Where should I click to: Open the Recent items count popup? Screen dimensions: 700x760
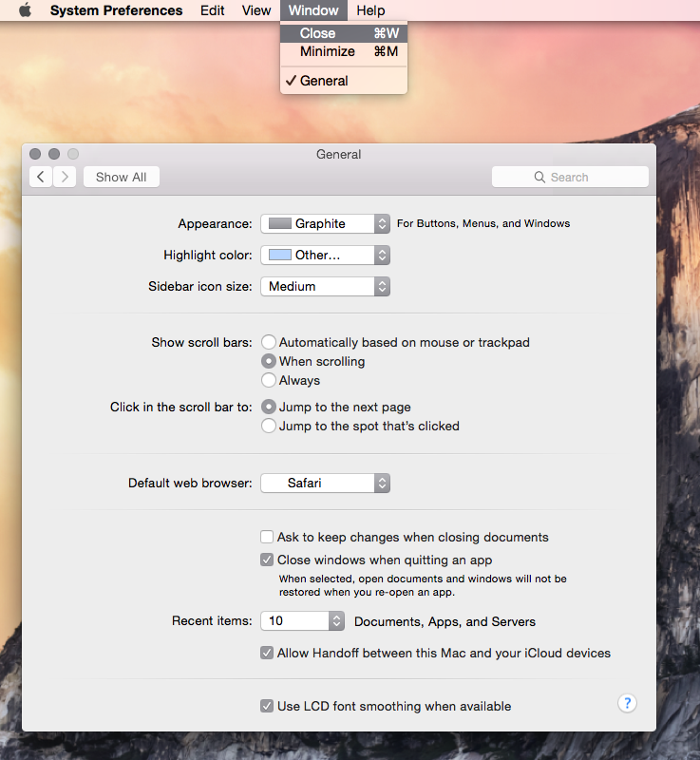click(303, 621)
